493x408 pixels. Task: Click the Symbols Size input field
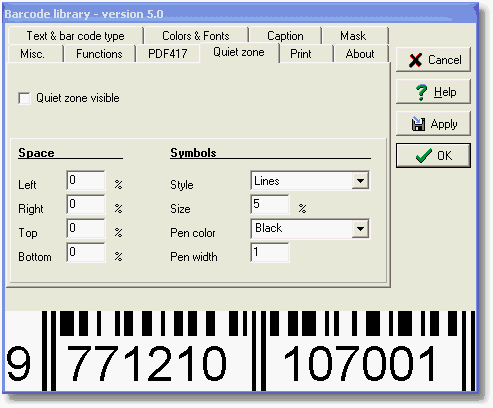270,204
